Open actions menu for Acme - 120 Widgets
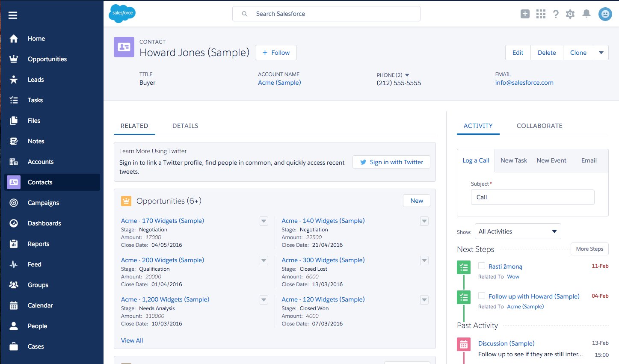This screenshot has height=364, width=619. pos(424,300)
